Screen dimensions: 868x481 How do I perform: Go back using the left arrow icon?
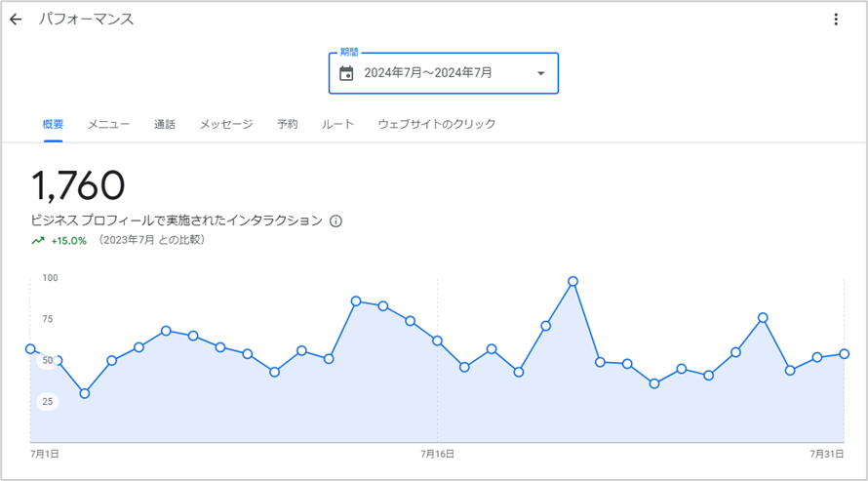16,20
